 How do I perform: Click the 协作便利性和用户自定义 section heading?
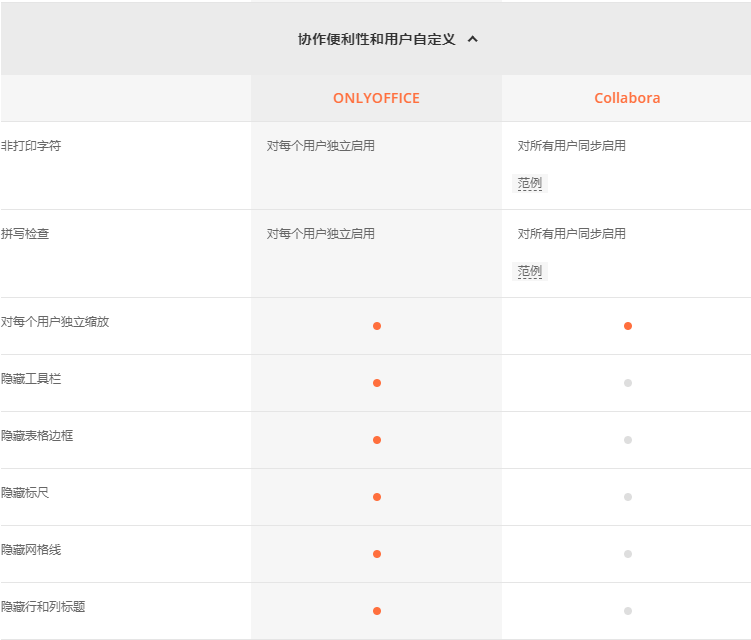tap(376, 39)
